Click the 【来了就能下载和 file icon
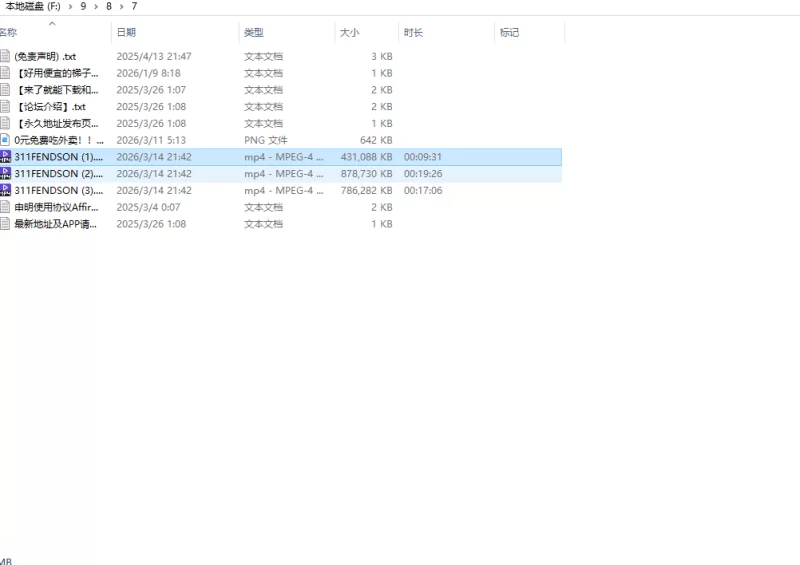800x565 pixels. click(x=5, y=90)
